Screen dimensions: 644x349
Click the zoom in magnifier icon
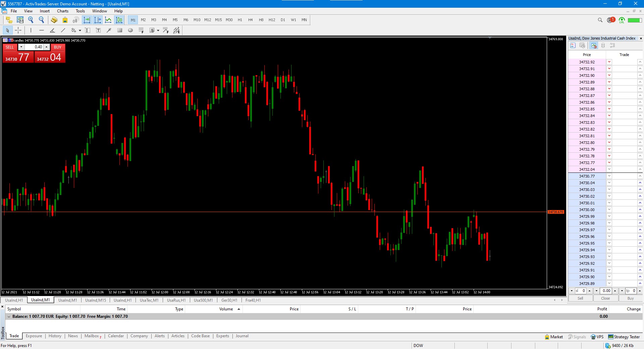pyautogui.click(x=31, y=20)
